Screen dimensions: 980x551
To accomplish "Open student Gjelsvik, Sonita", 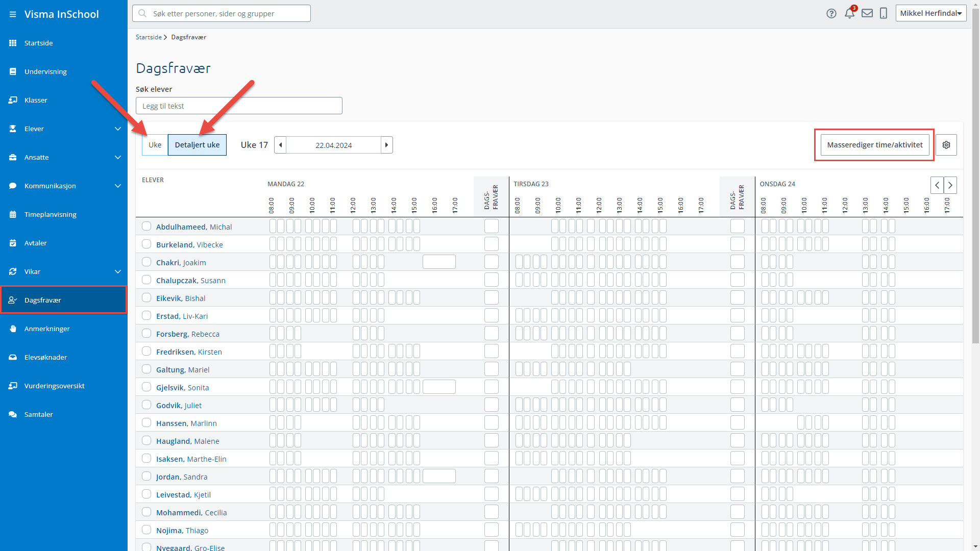I will click(183, 388).
